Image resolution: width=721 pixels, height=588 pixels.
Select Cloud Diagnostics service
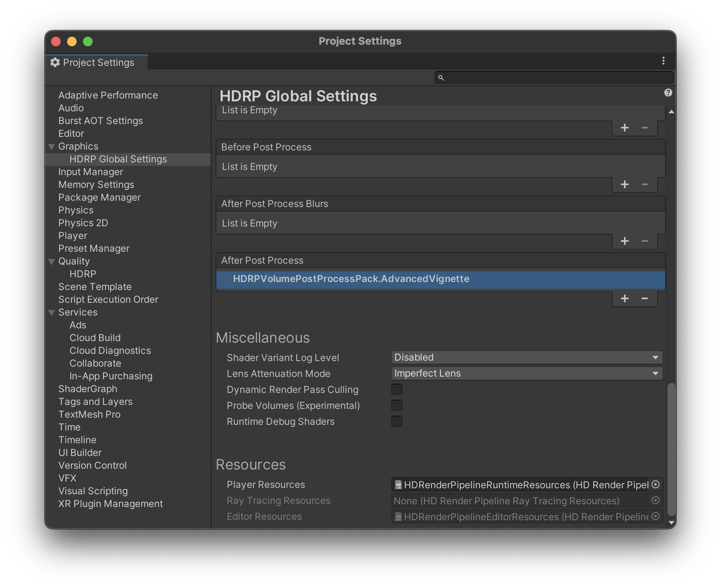(x=110, y=351)
